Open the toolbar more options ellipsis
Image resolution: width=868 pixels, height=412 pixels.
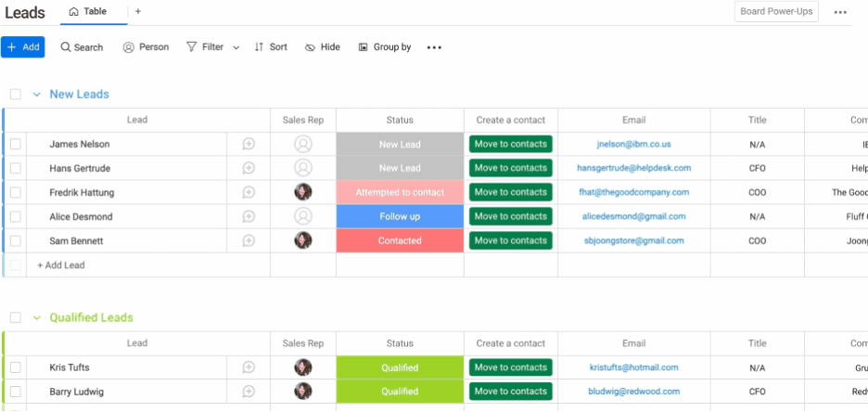434,47
